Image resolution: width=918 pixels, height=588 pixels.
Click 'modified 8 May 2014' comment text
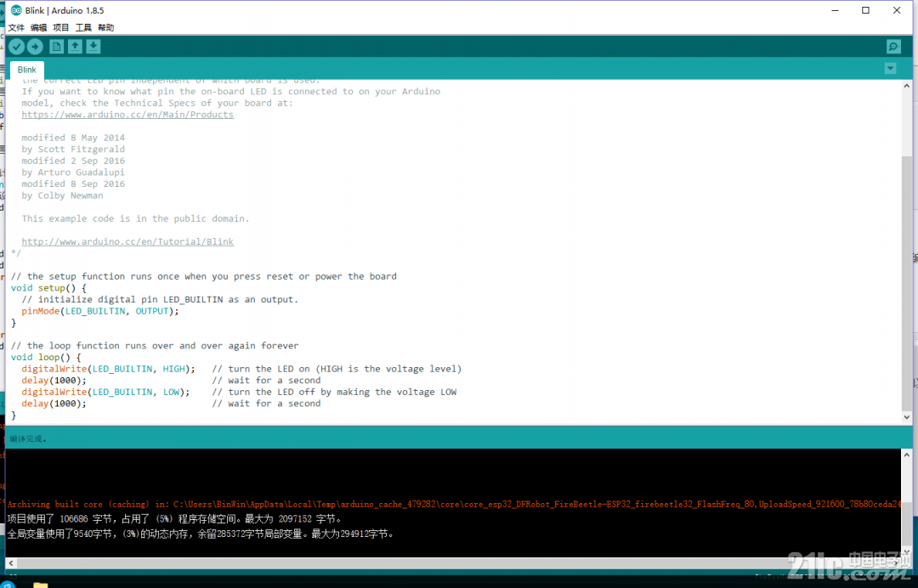click(73, 138)
